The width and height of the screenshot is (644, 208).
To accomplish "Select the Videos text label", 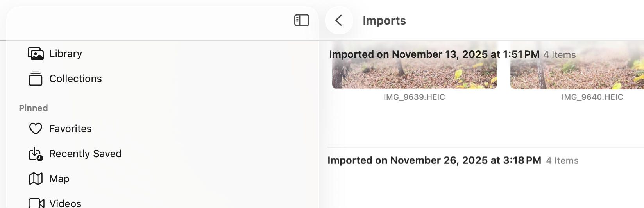I will [x=65, y=203].
